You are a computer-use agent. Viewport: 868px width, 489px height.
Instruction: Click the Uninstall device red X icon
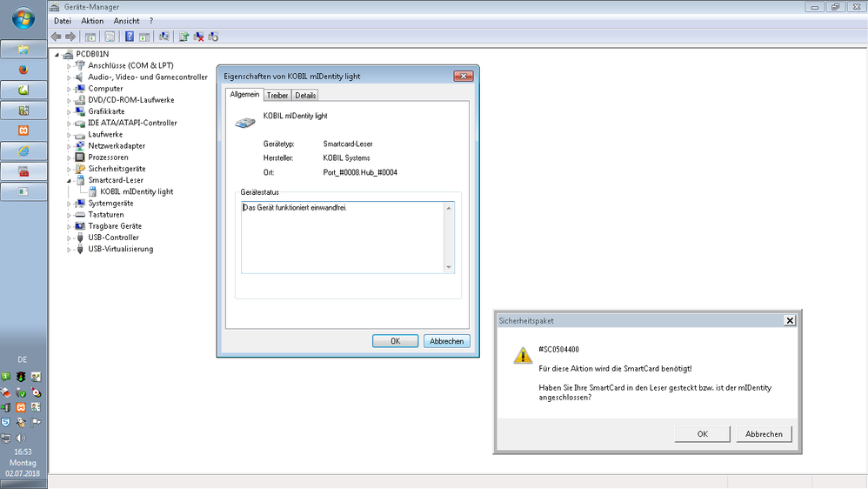[198, 37]
